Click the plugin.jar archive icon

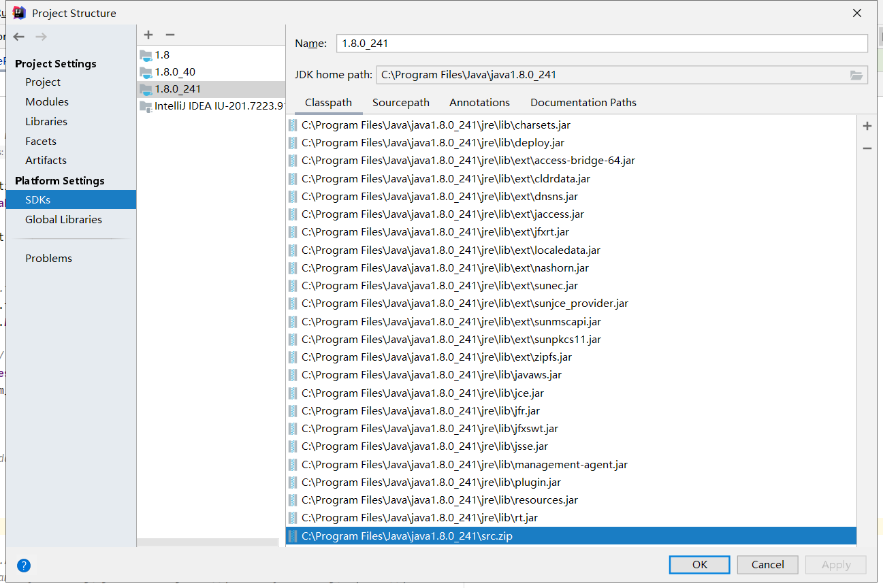293,483
